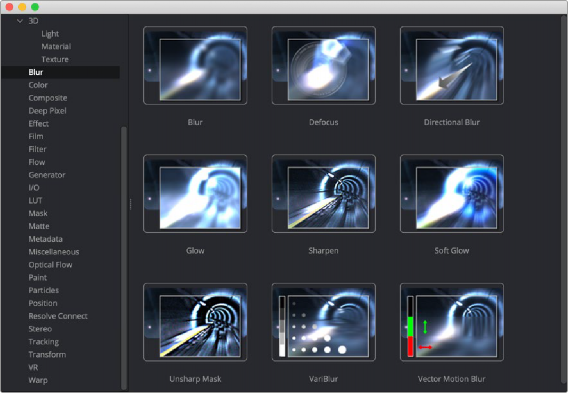Open the Composite category

click(x=48, y=98)
